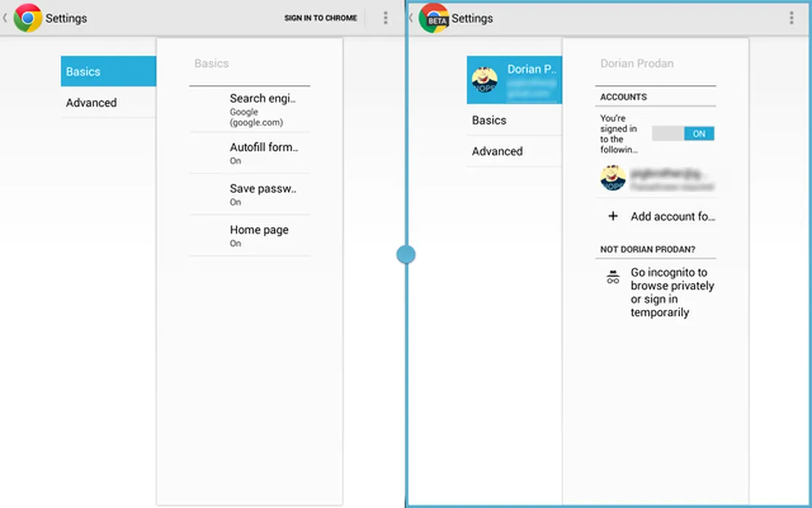This screenshot has width=812, height=508.
Task: Click the round split-screen divider handle
Action: coord(406,255)
